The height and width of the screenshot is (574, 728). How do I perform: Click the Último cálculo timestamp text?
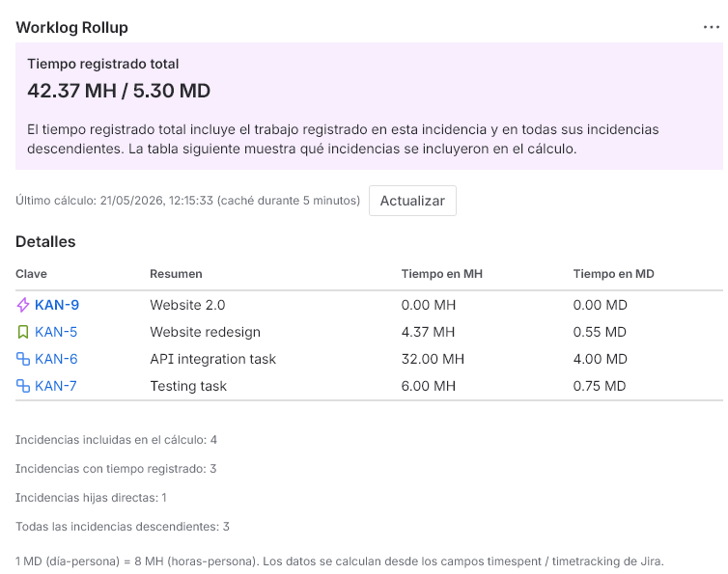[187, 201]
